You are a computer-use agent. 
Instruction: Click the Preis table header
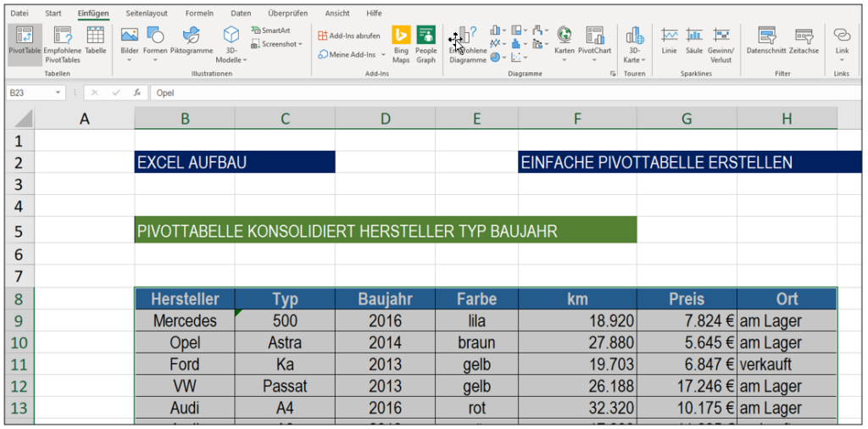pyautogui.click(x=687, y=299)
